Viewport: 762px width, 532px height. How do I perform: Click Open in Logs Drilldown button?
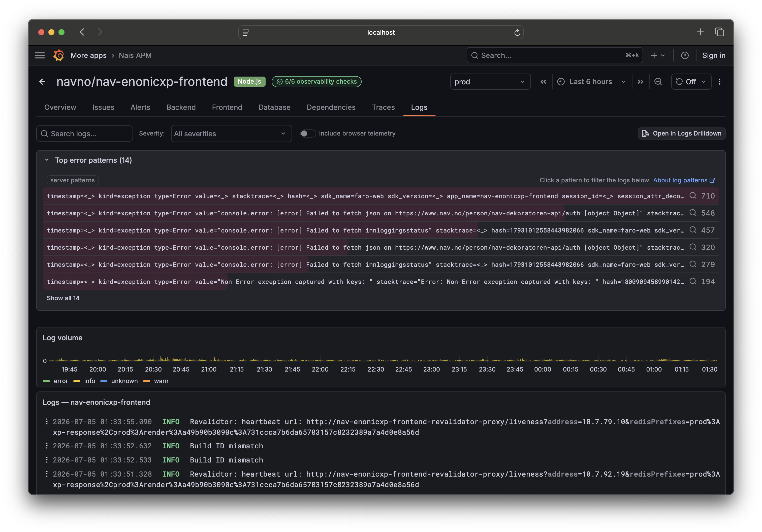(682, 133)
